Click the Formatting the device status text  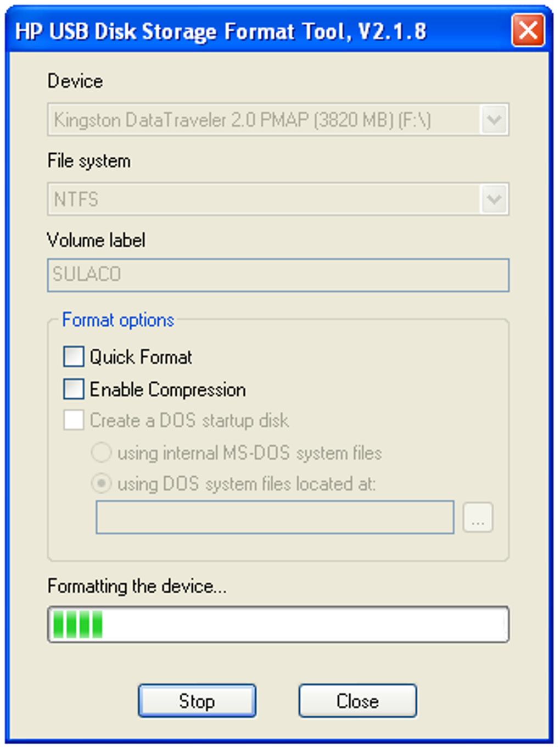137,586
